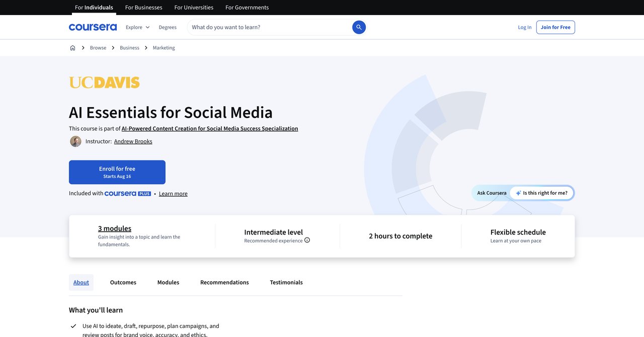The height and width of the screenshot is (337, 644).
Task: Click the Join for Free button
Action: (x=555, y=27)
